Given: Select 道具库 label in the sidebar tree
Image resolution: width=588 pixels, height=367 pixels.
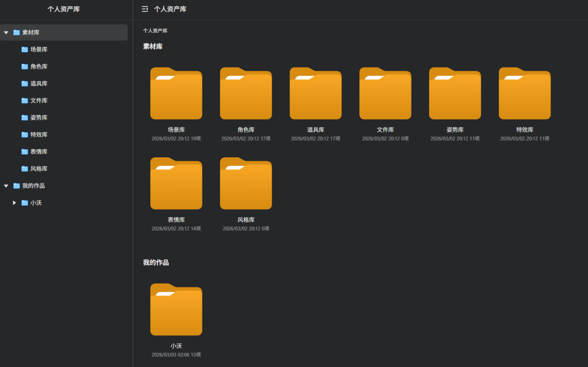Looking at the screenshot, I should pyautogui.click(x=39, y=84).
